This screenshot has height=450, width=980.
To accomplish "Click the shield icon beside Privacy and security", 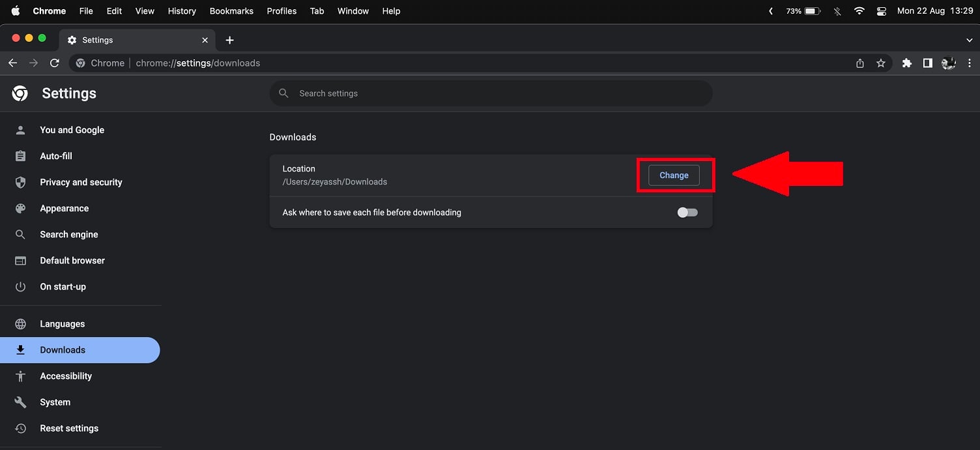I will 20,182.
